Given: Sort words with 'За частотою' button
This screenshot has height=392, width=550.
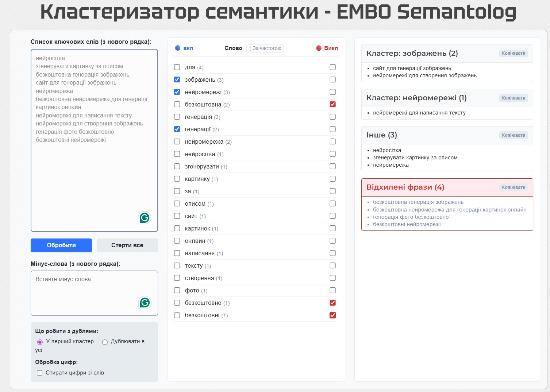Looking at the screenshot, I should [265, 48].
